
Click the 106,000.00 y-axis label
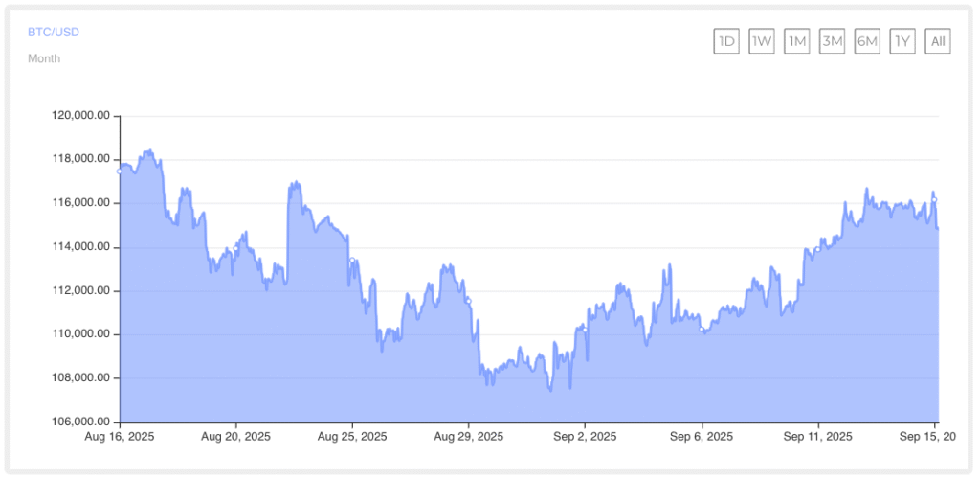coord(82,422)
